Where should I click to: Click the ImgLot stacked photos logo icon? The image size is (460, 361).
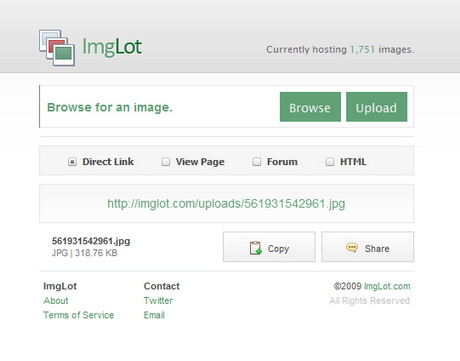click(57, 48)
